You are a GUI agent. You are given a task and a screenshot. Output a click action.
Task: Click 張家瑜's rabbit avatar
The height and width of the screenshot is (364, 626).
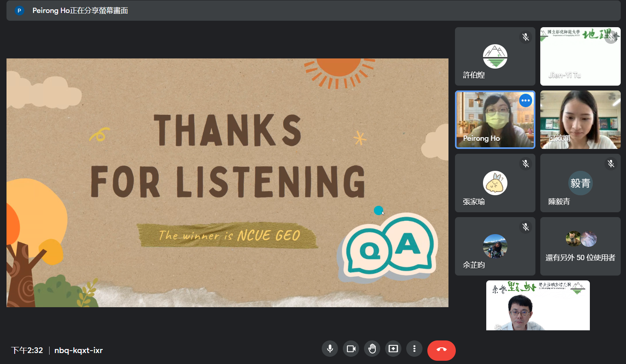pyautogui.click(x=495, y=183)
